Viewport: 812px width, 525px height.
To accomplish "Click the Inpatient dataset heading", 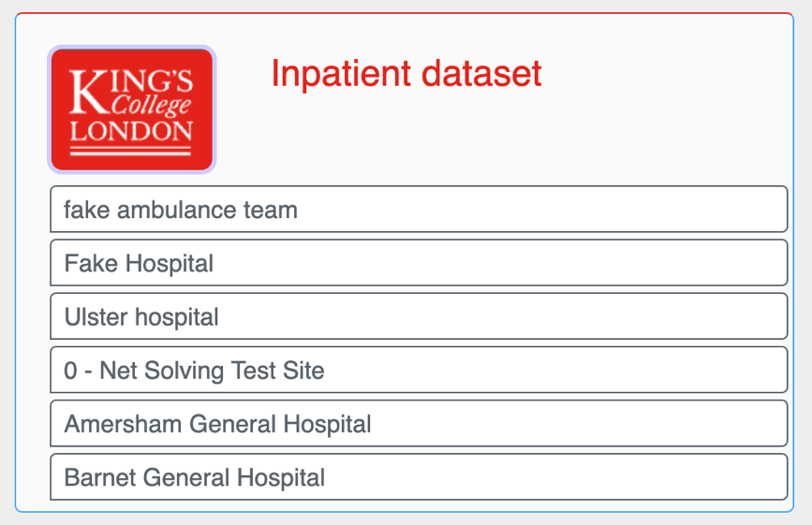I will (x=406, y=73).
